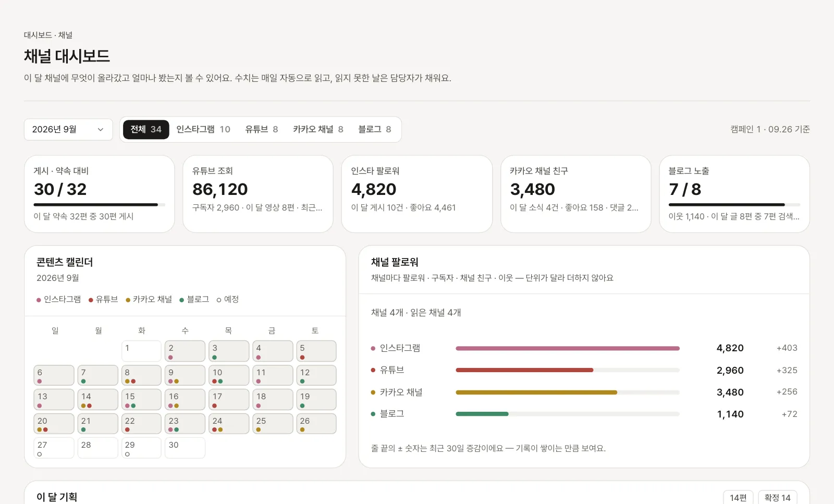The height and width of the screenshot is (504, 834).
Task: Open the 블로그 노출 7 / 8 card
Action: 734,194
